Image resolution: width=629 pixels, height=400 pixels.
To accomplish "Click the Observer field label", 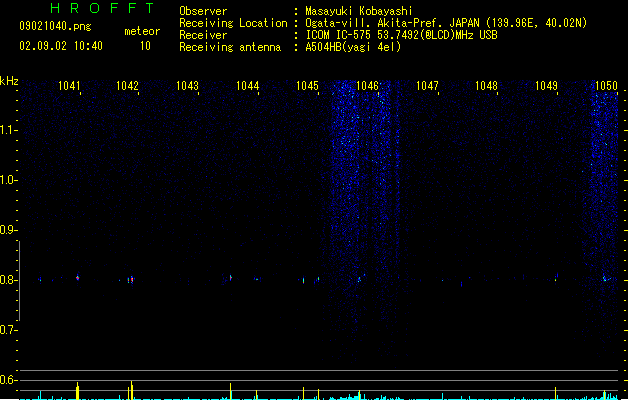I will click(203, 11).
